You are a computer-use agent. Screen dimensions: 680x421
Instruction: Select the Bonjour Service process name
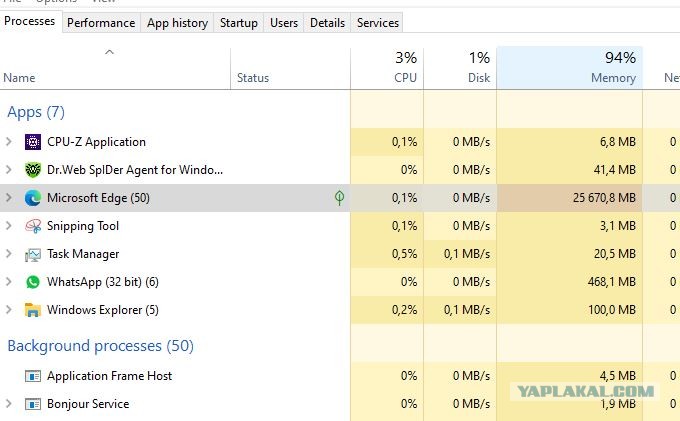88,404
